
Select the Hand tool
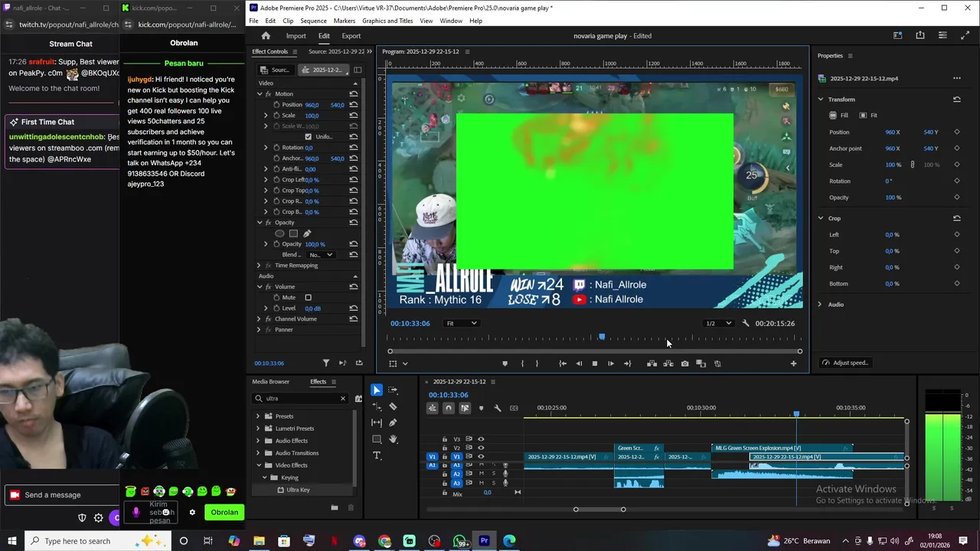(393, 439)
